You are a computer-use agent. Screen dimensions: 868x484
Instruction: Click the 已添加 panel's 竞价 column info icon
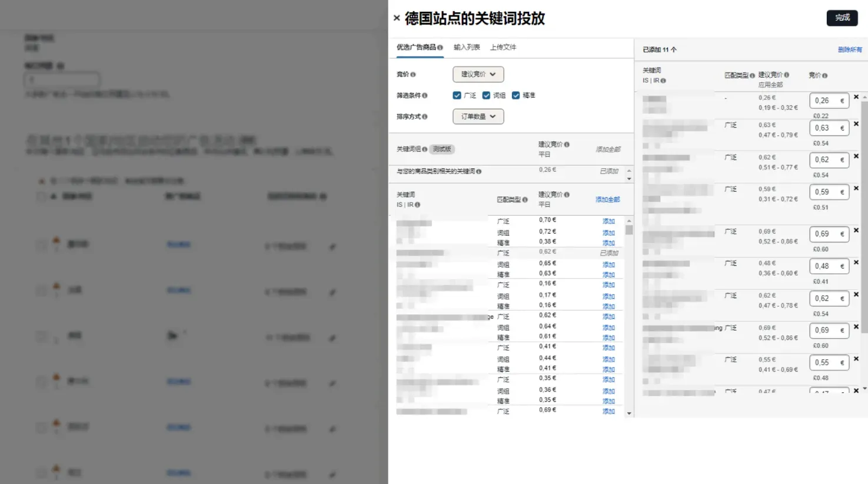coord(825,75)
